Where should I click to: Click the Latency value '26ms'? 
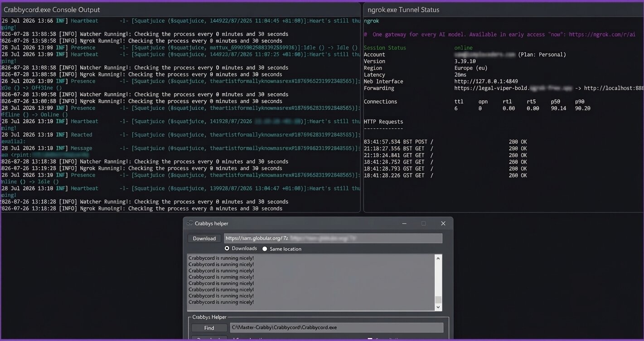(460, 75)
